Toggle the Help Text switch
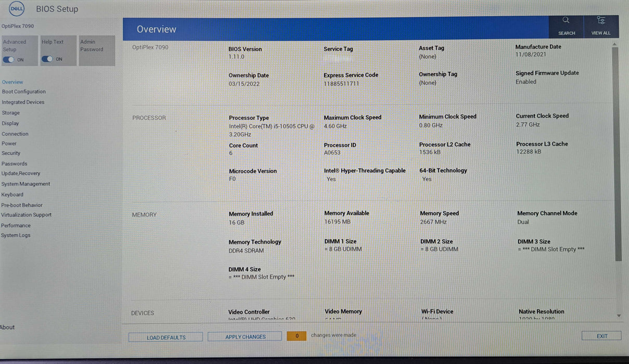This screenshot has width=629, height=364. coord(47,59)
